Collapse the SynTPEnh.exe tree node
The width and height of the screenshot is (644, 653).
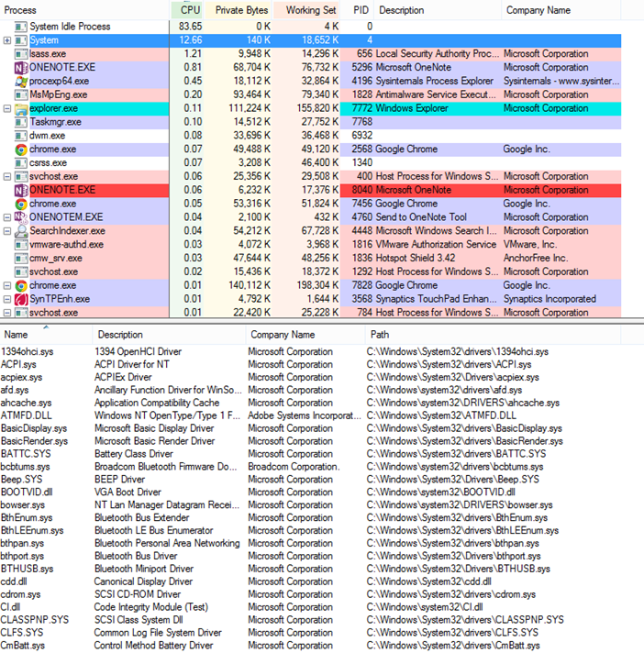(x=6, y=299)
